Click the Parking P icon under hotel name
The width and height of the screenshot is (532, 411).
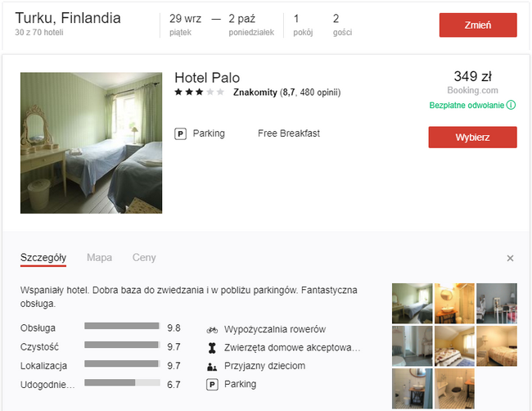[x=181, y=133]
